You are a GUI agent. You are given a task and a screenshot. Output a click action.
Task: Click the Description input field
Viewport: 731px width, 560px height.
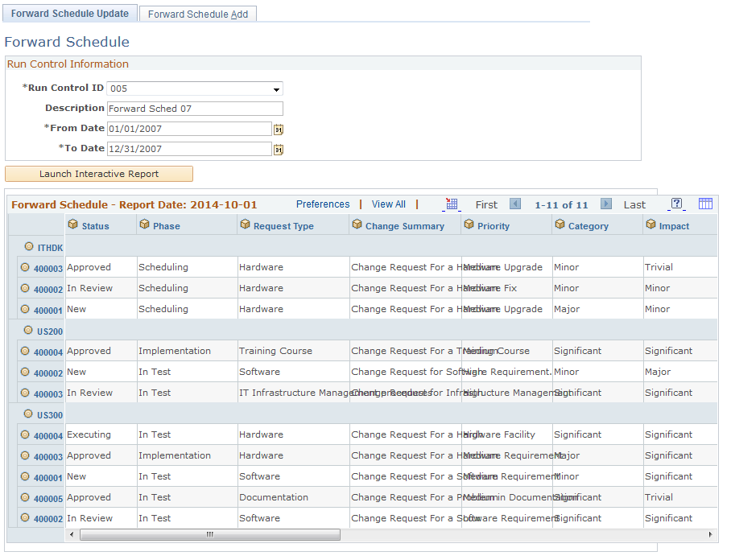(195, 109)
